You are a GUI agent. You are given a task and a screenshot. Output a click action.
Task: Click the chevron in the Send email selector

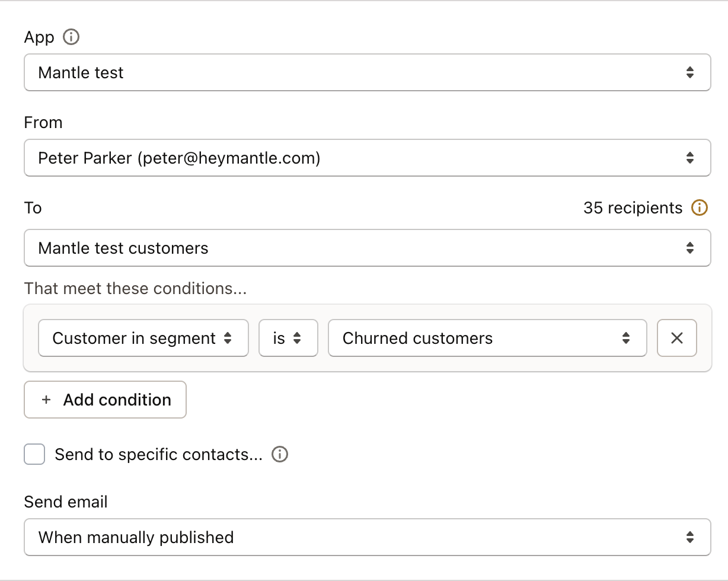point(690,537)
